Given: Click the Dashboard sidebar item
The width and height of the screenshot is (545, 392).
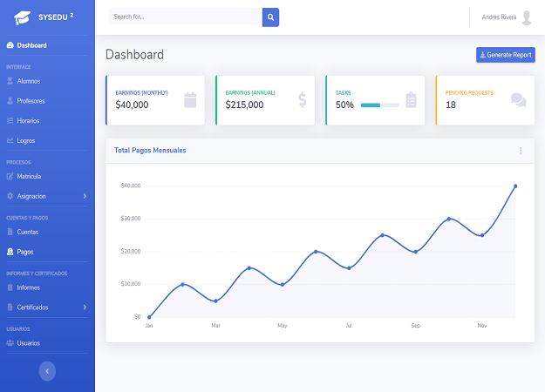Looking at the screenshot, I should point(31,45).
